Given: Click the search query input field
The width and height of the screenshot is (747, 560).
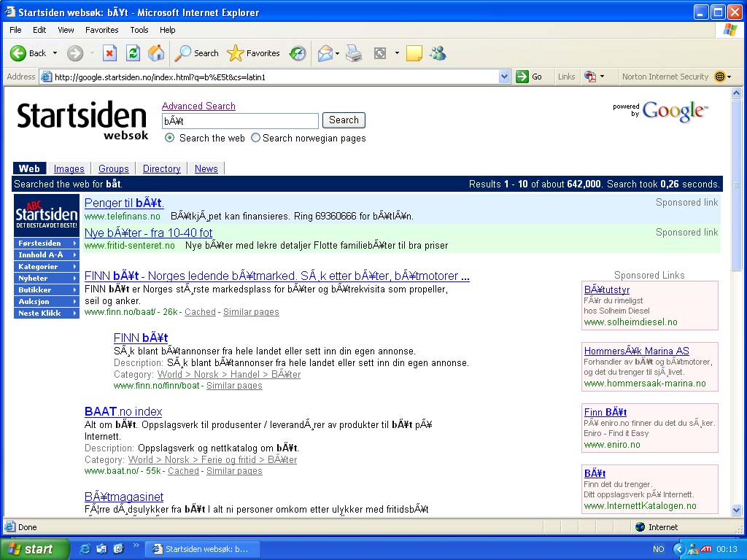Looking at the screenshot, I should (240, 121).
